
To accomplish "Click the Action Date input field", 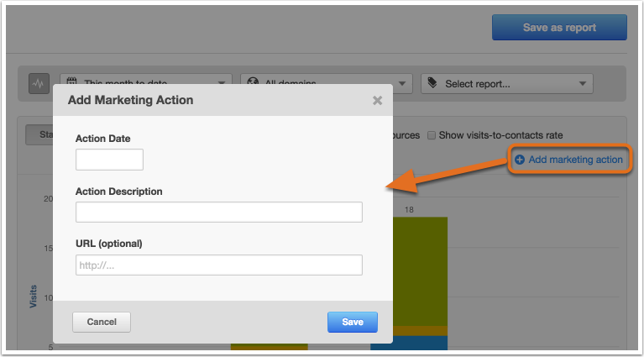I will click(x=109, y=160).
